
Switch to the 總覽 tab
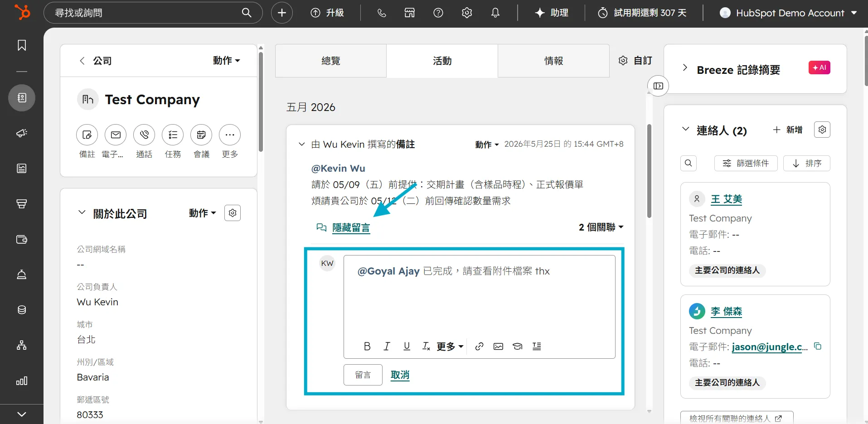pyautogui.click(x=331, y=61)
